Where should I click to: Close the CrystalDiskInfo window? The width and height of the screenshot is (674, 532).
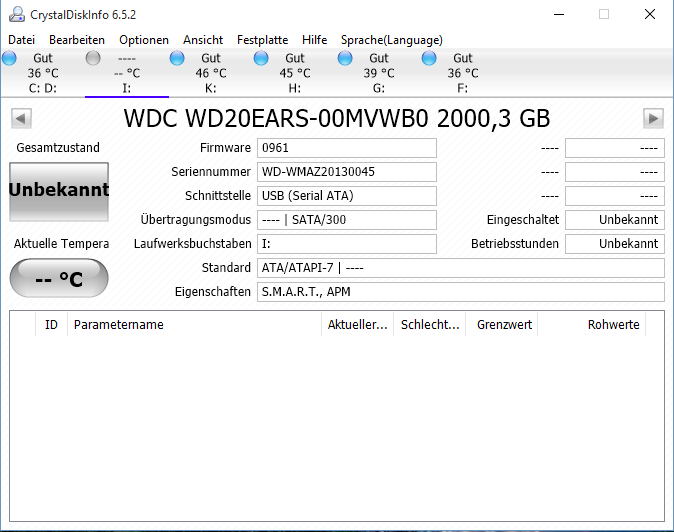[650, 15]
